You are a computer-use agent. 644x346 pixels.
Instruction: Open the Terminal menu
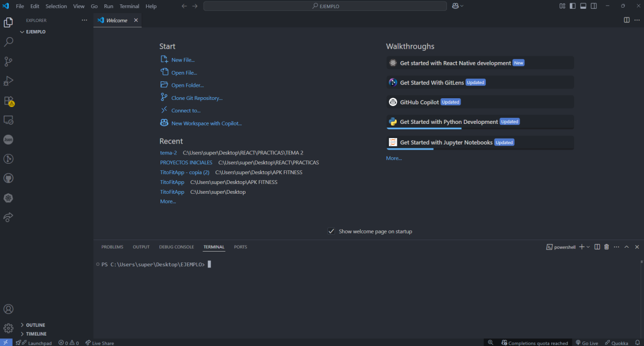(x=129, y=6)
